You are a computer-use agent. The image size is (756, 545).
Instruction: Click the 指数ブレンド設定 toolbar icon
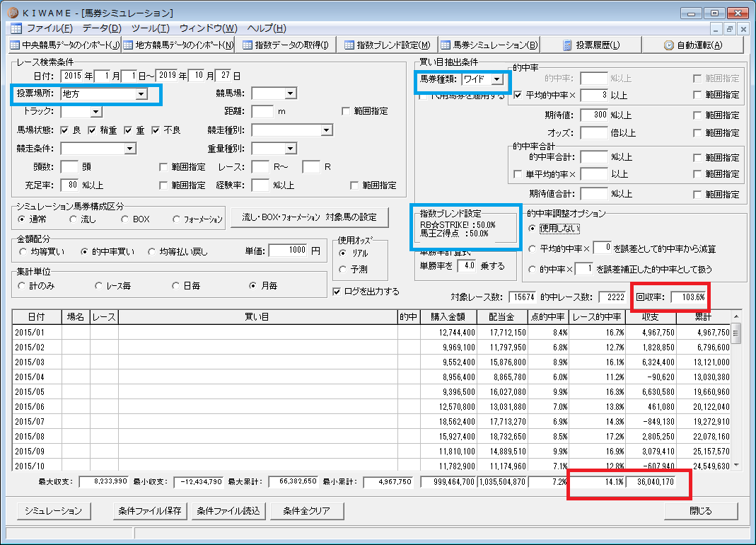pos(349,45)
